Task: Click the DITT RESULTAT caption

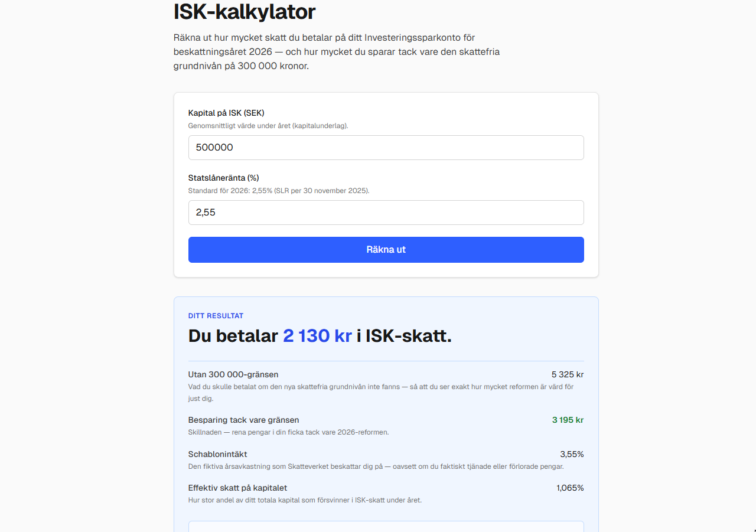Action: [216, 316]
